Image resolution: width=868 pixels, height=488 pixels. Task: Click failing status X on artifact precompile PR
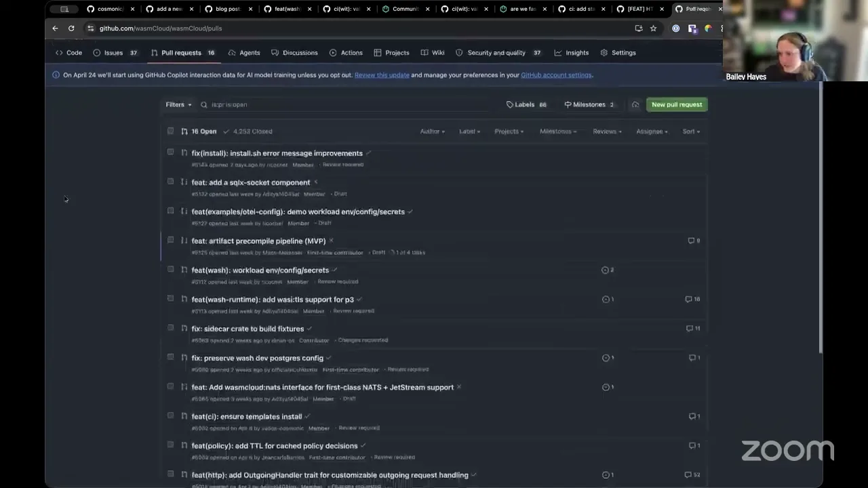tap(331, 241)
